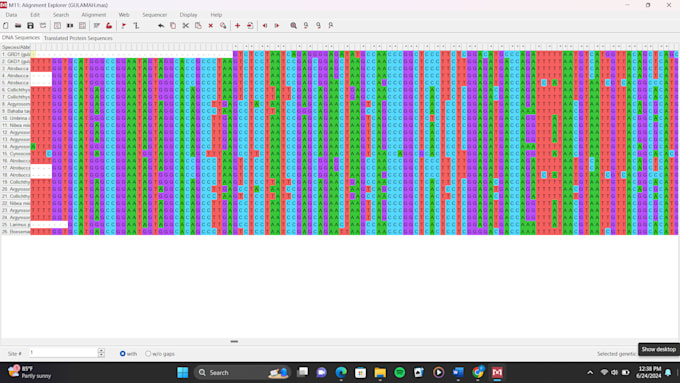The height and width of the screenshot is (383, 680).
Task: Click the Cut scissors icon
Action: (x=186, y=26)
